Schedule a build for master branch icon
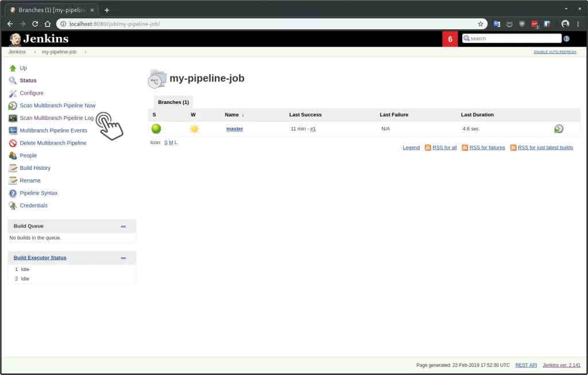588x375 pixels. pos(559,129)
